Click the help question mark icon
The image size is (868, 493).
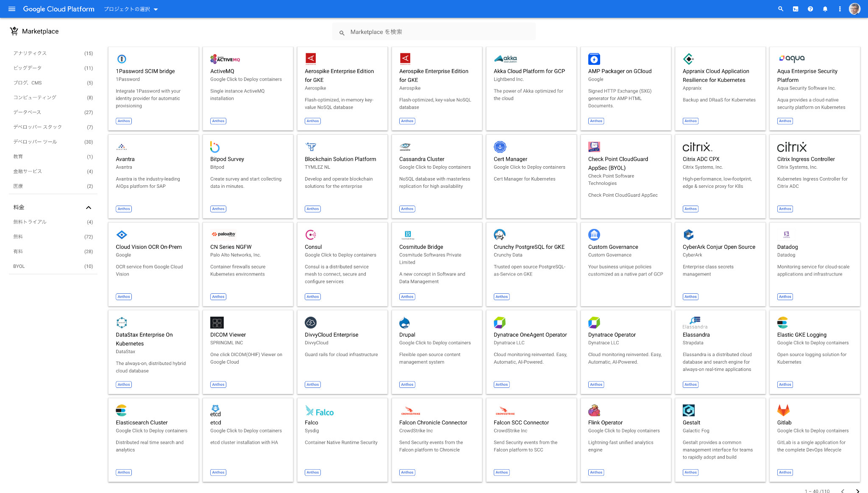pyautogui.click(x=810, y=9)
